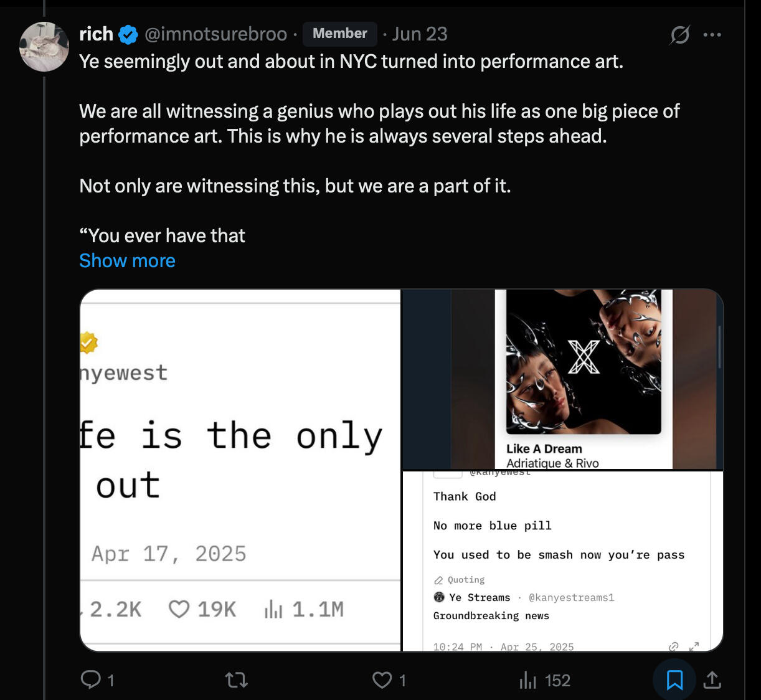Open rich's profile picture avatar
The height and width of the screenshot is (700, 761).
pyautogui.click(x=44, y=47)
